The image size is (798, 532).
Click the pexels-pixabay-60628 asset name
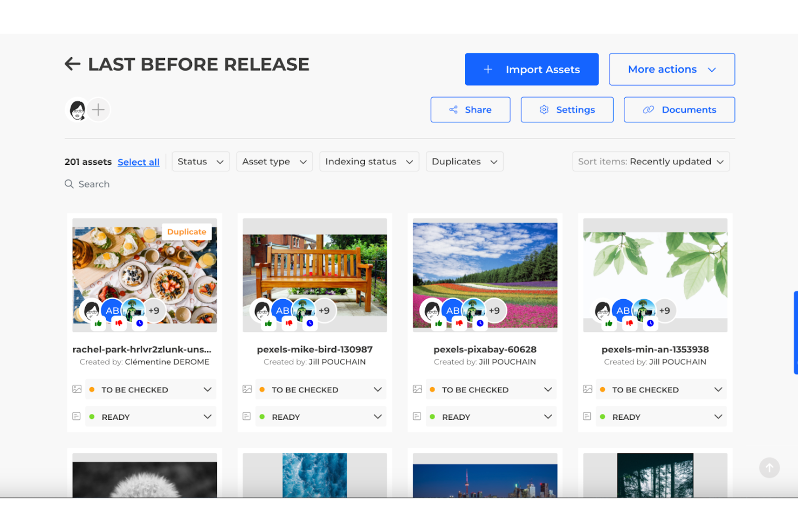[x=485, y=349]
